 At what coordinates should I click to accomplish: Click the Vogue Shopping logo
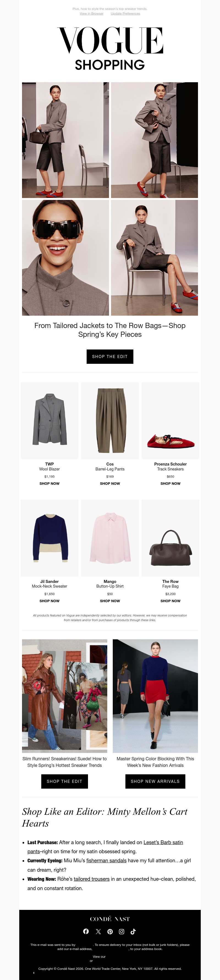click(x=110, y=48)
